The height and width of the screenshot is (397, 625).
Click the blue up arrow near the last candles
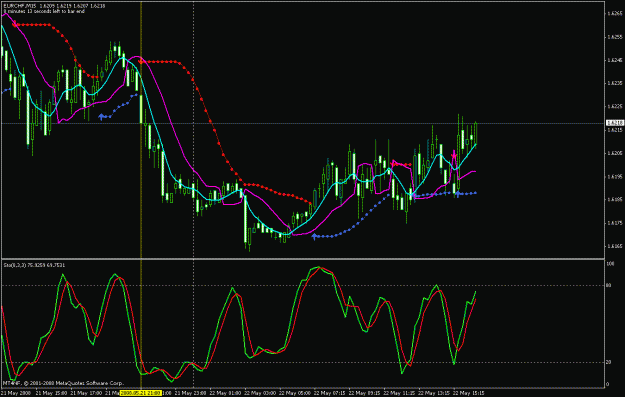pos(458,194)
